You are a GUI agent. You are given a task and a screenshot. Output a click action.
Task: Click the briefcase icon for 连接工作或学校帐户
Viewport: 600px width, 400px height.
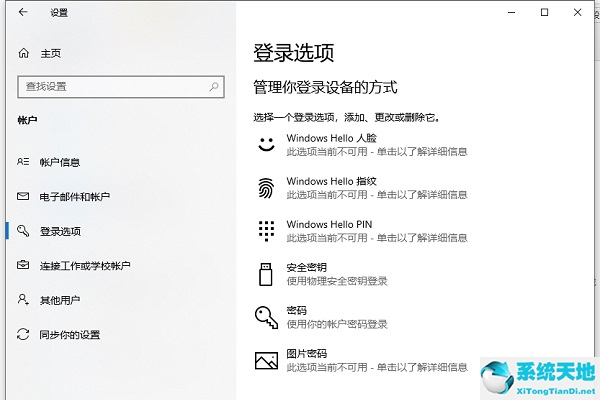pos(23,265)
